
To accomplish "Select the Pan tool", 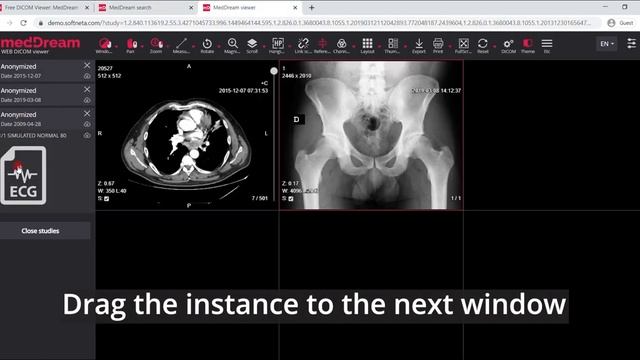I will click(131, 45).
